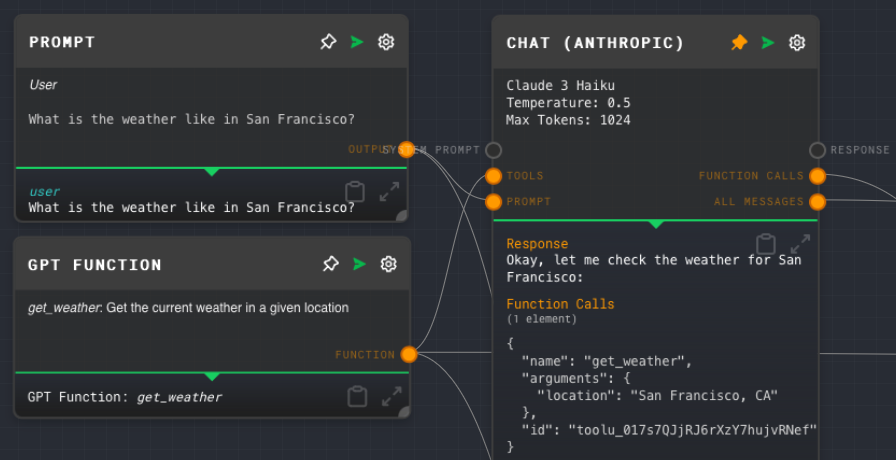Pin the Prompt node
Viewport: 896px width, 460px height.
coord(328,42)
